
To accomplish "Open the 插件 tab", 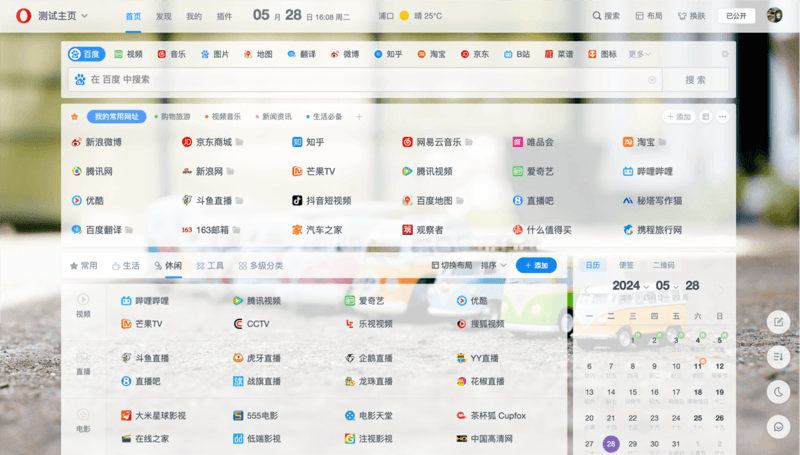I will 224,16.
